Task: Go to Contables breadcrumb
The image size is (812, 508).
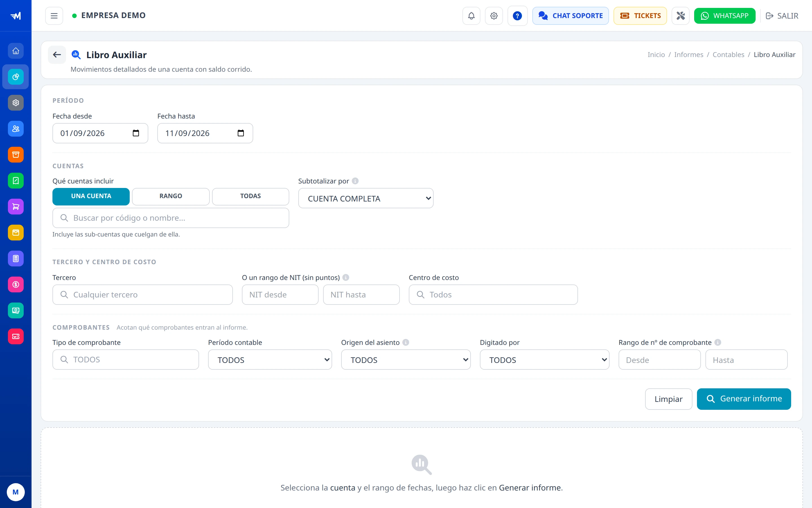Action: [x=728, y=55]
